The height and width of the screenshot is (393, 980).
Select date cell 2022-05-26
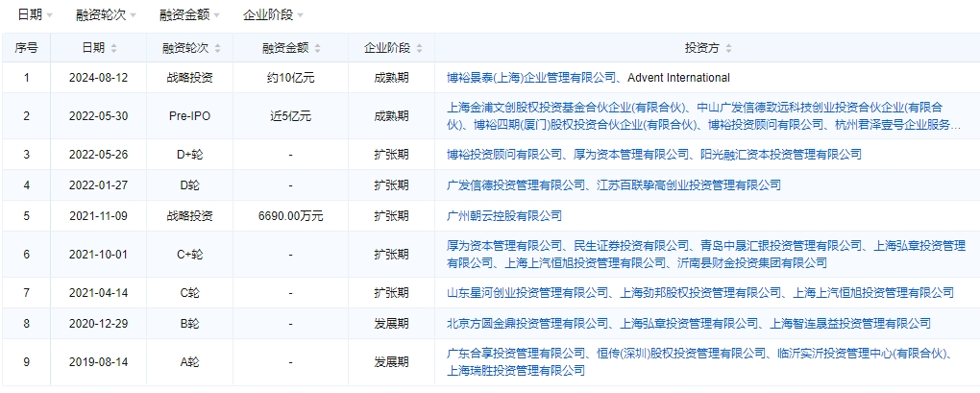98,155
